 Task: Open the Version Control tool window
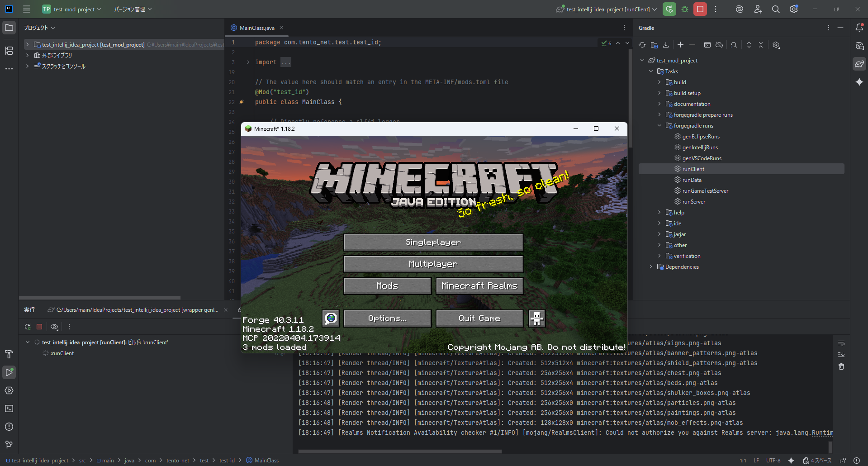(9, 445)
